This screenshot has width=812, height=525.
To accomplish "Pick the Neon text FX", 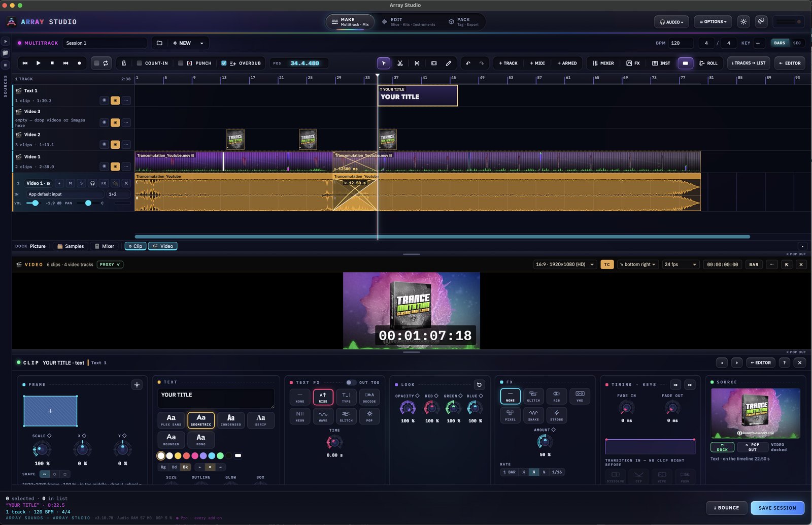I will 300,415.
